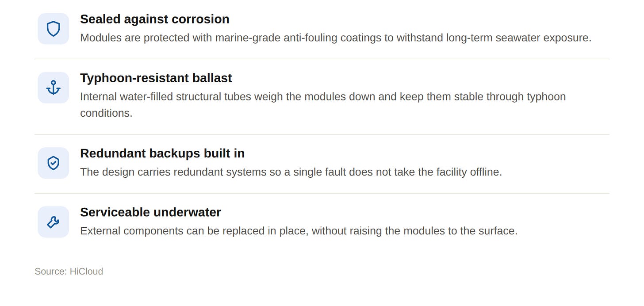This screenshot has width=644, height=306.
Task: Select the Typhoon-resistant ballast heading
Action: [156, 78]
